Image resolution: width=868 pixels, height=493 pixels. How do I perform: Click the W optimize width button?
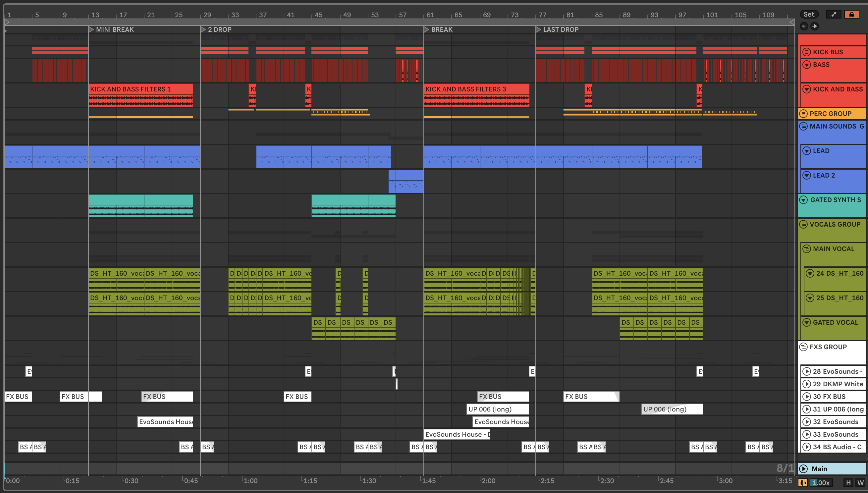tap(860, 482)
